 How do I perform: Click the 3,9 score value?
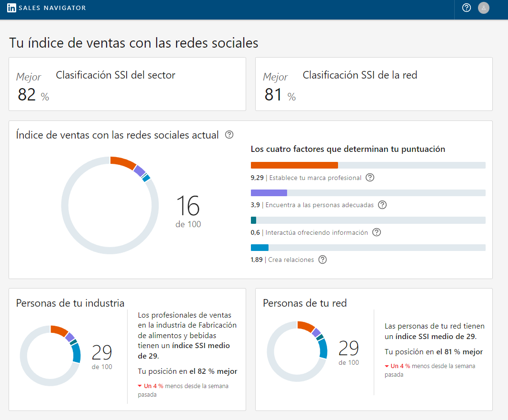click(x=255, y=205)
